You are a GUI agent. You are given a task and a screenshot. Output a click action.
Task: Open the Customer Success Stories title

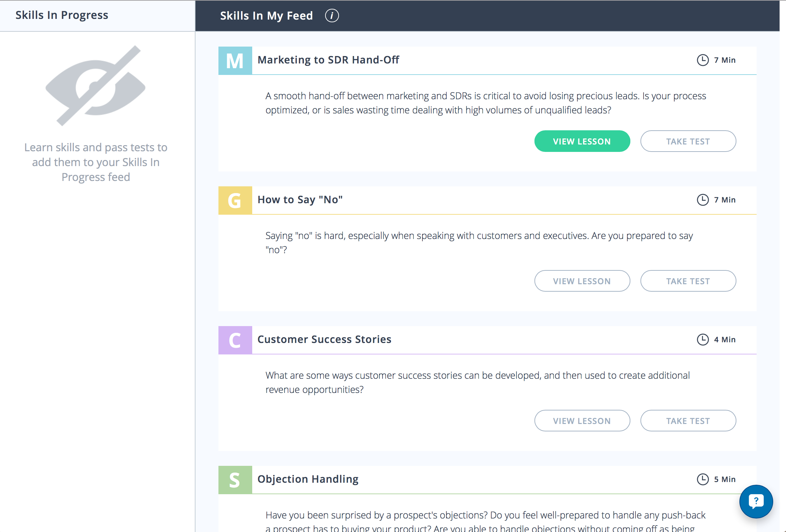[x=324, y=340]
